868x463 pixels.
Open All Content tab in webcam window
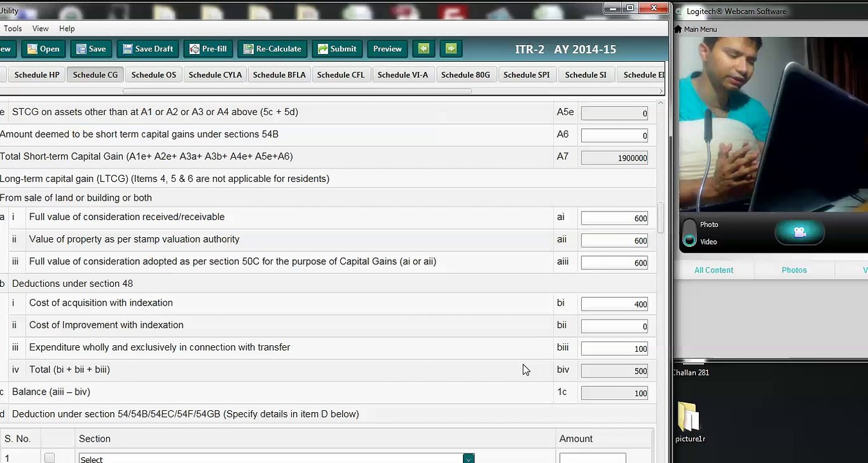coord(713,270)
